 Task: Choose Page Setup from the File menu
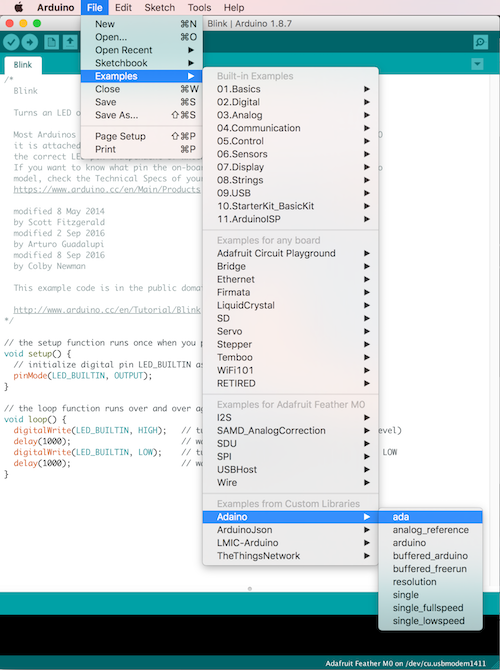click(x=141, y=136)
